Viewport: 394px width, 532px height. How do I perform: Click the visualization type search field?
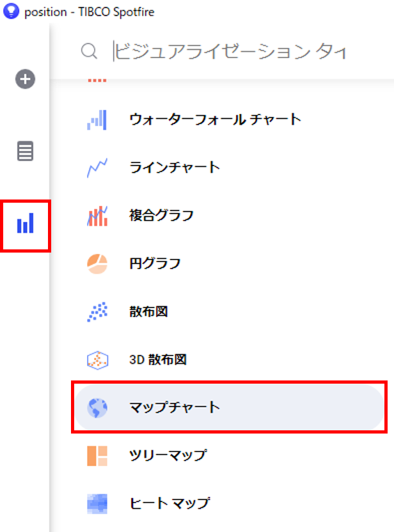230,52
